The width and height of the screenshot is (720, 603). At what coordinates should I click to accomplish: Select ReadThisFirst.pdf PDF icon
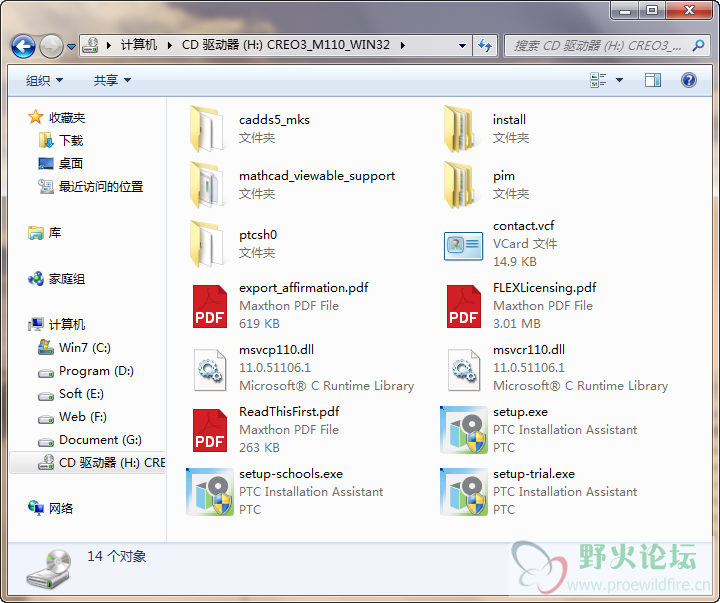click(x=210, y=430)
